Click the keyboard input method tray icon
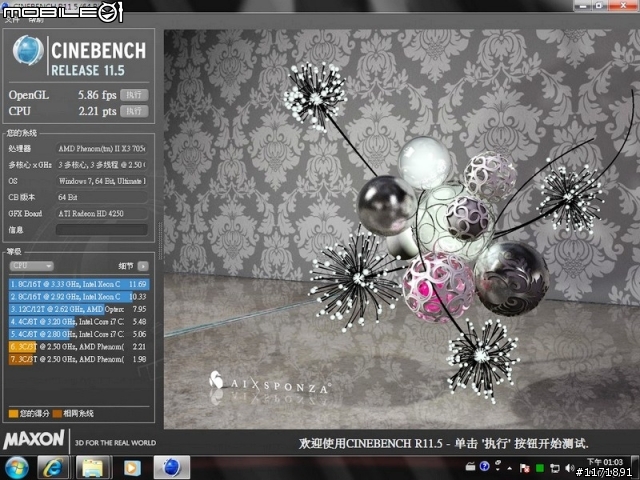 (470, 466)
